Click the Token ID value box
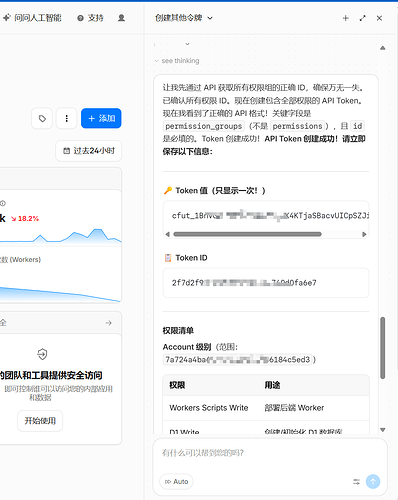 pos(266,283)
